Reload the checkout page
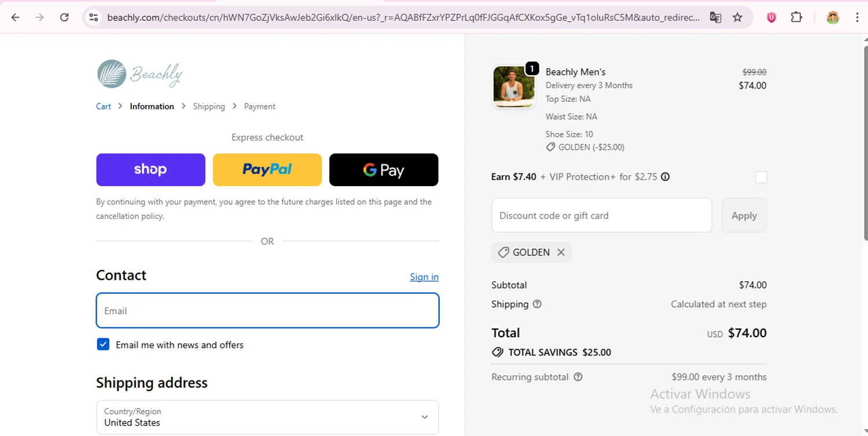Screen dimensions: 868x436 [64, 17]
